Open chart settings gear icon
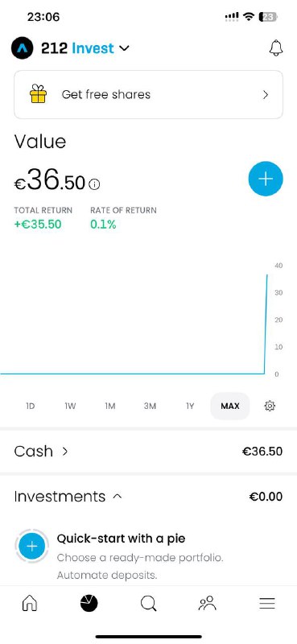 pyautogui.click(x=270, y=407)
